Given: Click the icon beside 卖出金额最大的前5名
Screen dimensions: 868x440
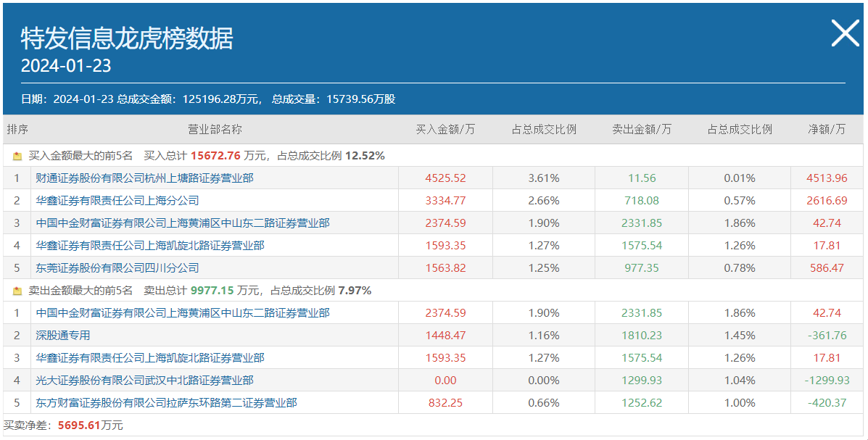Looking at the screenshot, I should click(17, 291).
